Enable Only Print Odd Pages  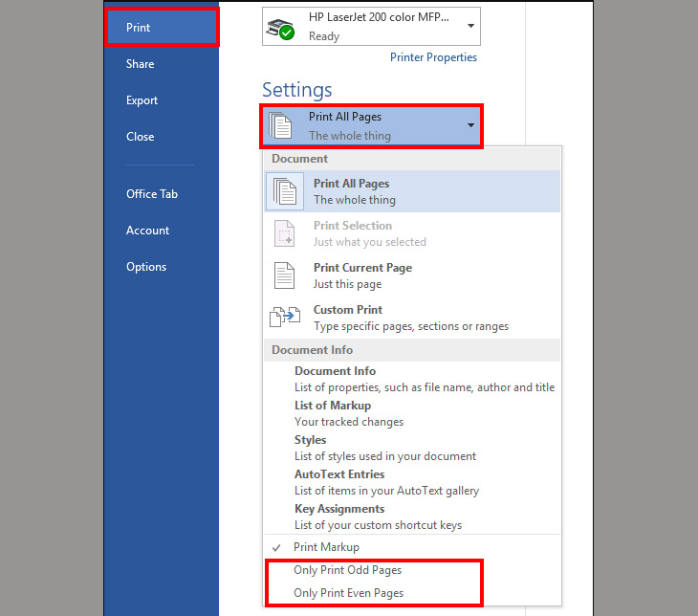347,570
